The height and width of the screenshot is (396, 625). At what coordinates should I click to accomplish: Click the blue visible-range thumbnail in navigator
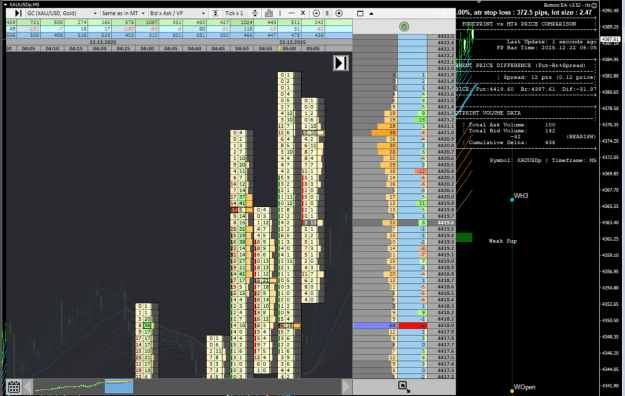click(119, 386)
